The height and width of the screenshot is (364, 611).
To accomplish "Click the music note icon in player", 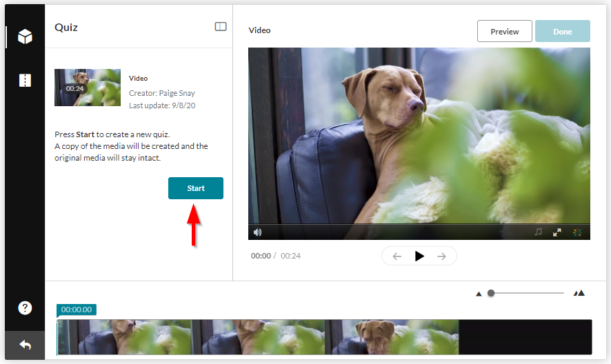I will 538,232.
